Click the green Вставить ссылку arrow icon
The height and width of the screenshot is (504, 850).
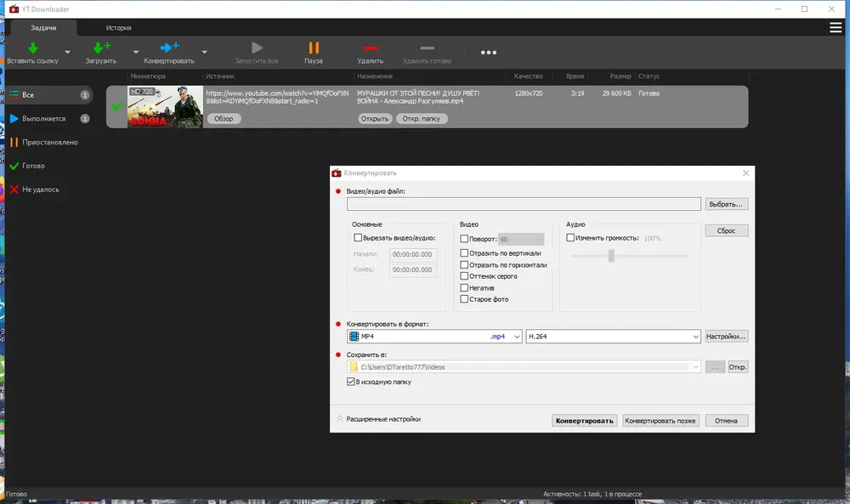[33, 48]
